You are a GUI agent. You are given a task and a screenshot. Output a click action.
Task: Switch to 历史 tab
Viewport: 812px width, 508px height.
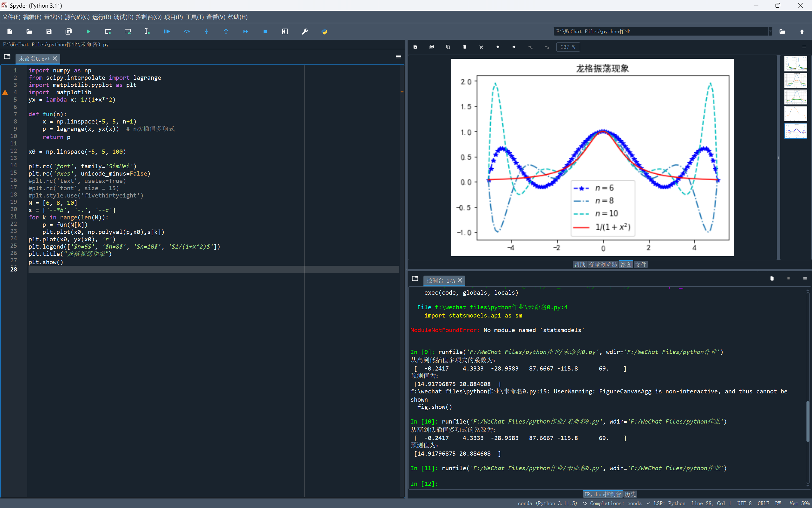pyautogui.click(x=630, y=494)
